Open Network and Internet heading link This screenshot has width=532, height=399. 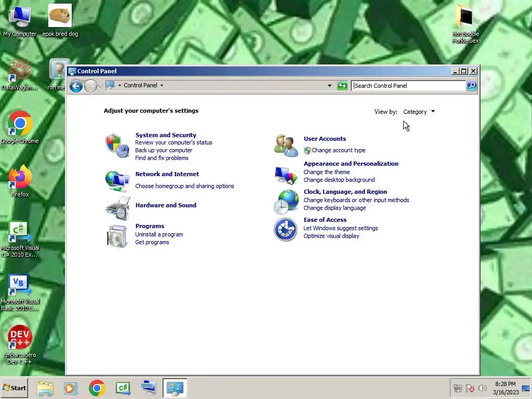[167, 174]
